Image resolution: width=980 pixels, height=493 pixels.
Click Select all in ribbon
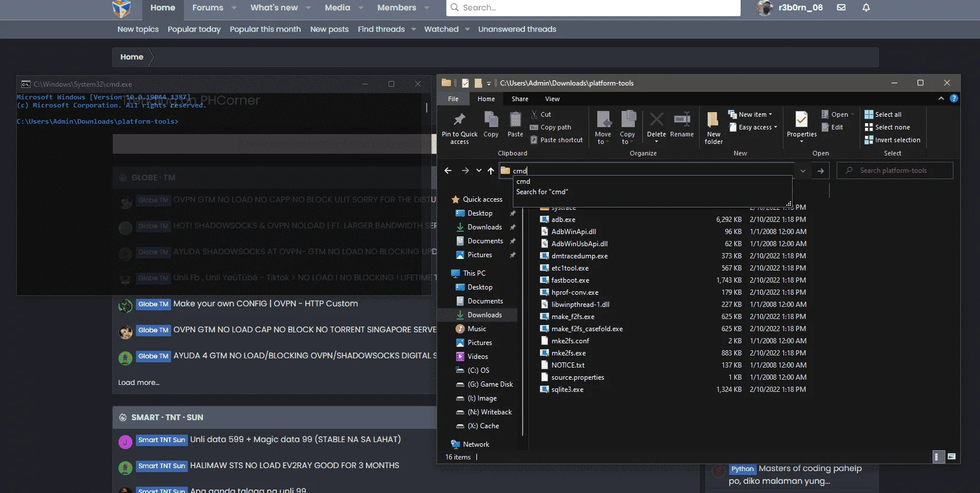point(883,114)
